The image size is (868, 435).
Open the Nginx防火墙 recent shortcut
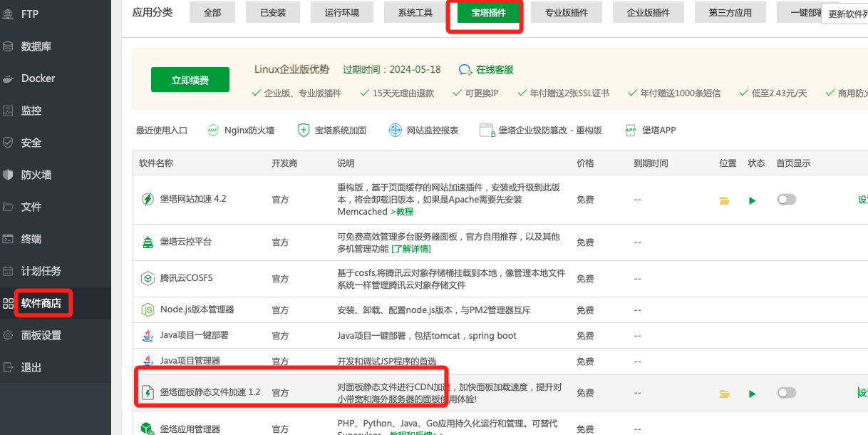pyautogui.click(x=240, y=130)
